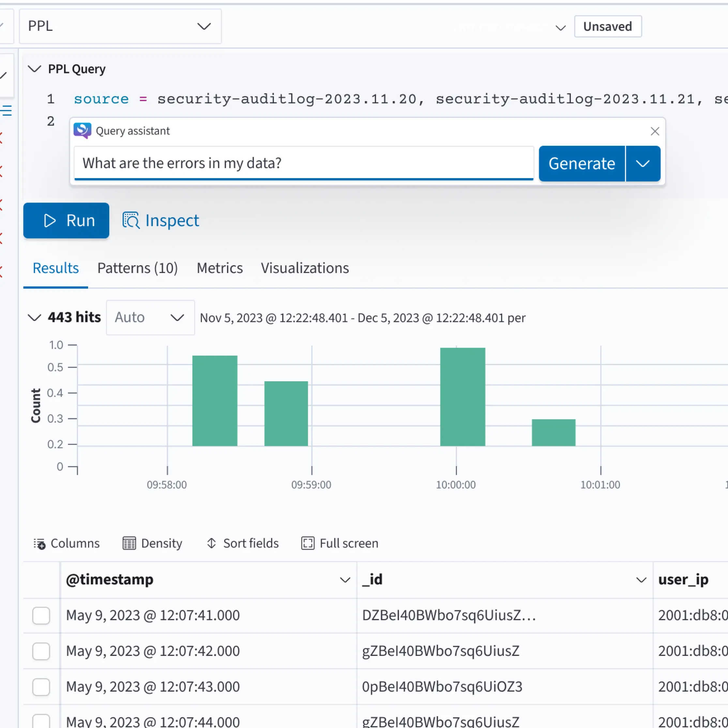Open the Visualizations tab
Screen dimensions: 728x728
[305, 268]
